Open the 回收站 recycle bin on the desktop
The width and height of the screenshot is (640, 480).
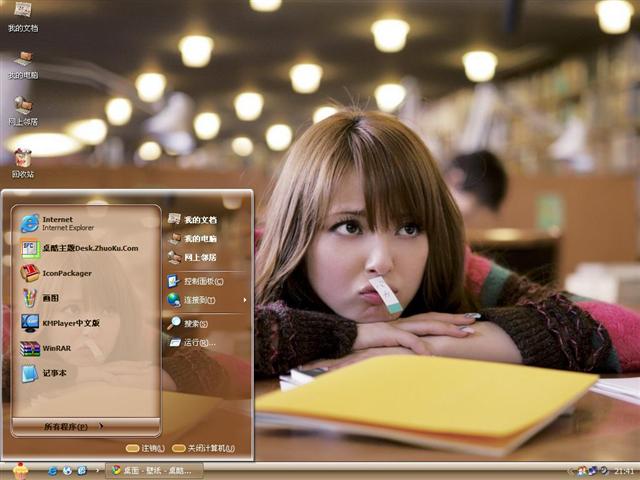tap(23, 163)
